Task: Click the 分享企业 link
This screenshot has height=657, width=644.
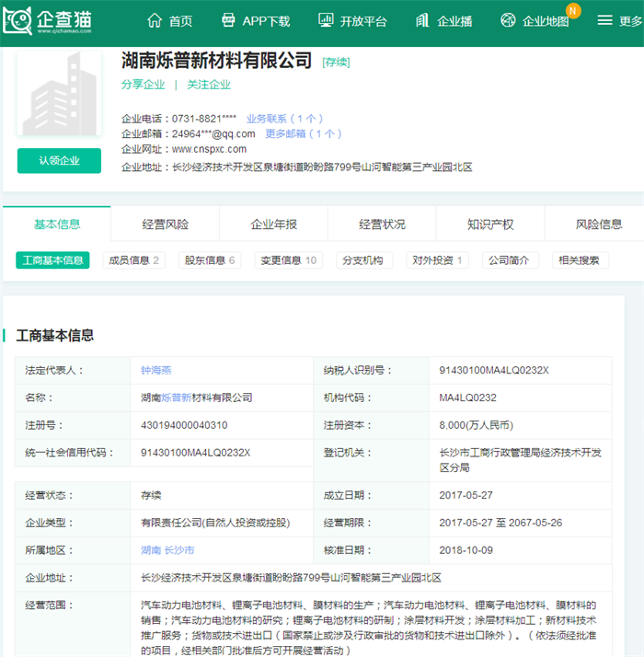Action: (x=143, y=85)
